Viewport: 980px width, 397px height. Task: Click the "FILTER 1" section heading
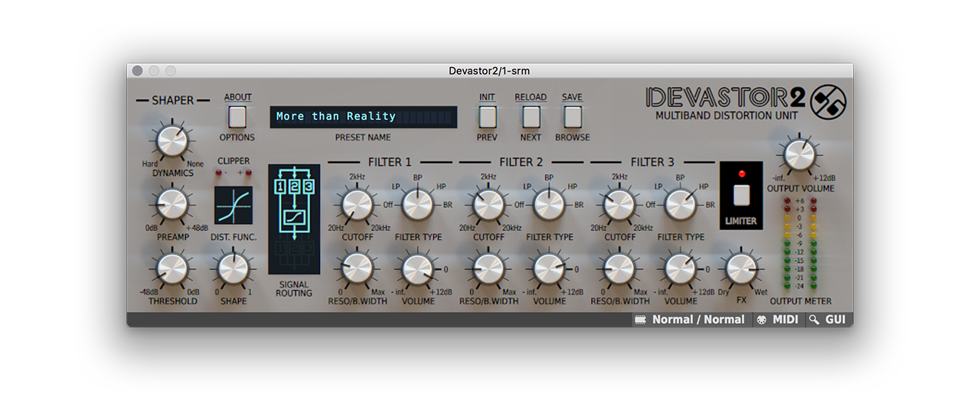click(x=390, y=161)
